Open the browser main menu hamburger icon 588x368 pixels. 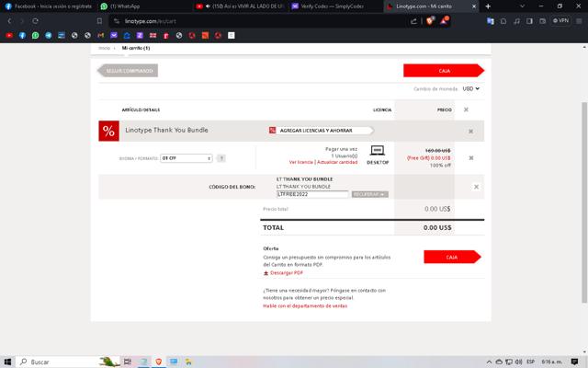tap(579, 21)
